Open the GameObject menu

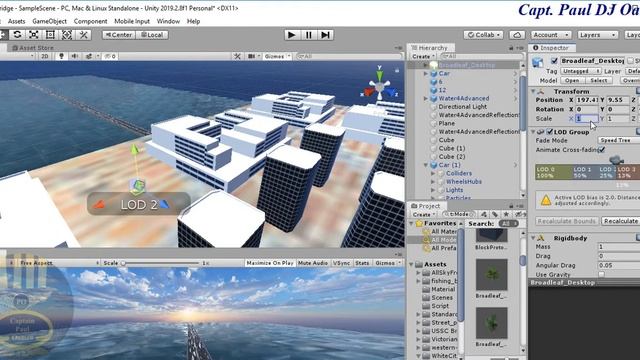click(x=49, y=21)
